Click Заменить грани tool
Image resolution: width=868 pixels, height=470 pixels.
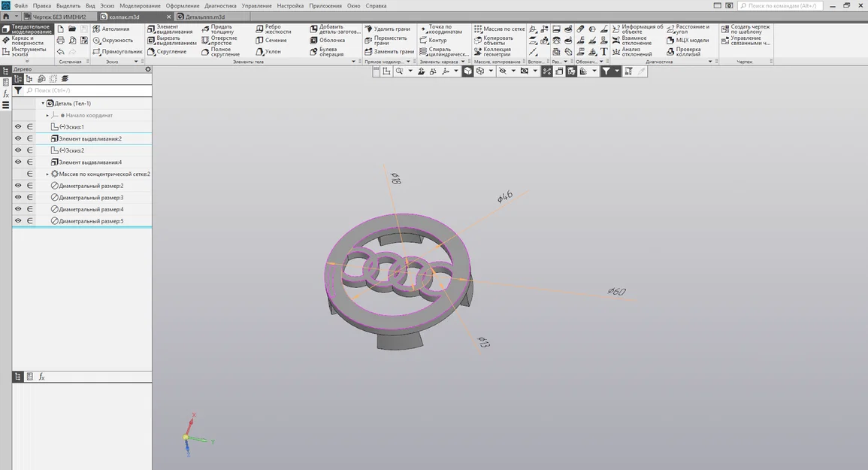[x=389, y=52]
